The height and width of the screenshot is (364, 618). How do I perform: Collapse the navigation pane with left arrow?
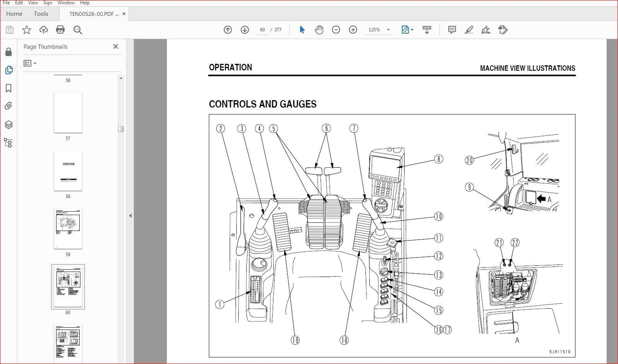pyautogui.click(x=130, y=215)
